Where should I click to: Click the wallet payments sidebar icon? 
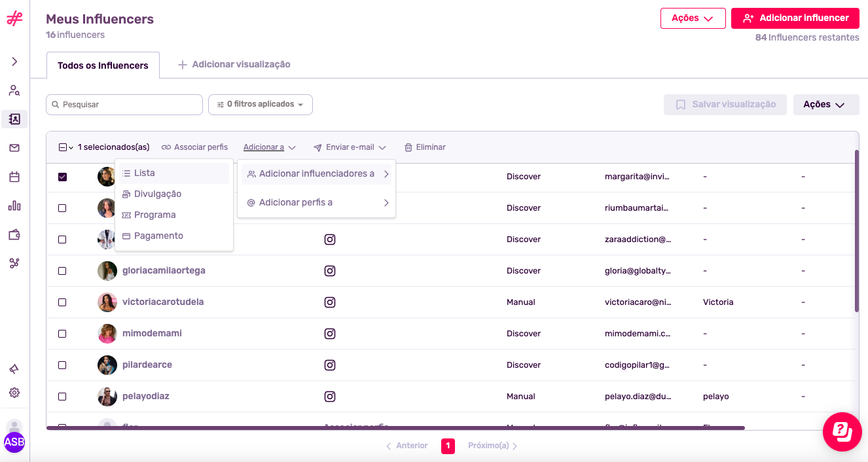pos(14,234)
